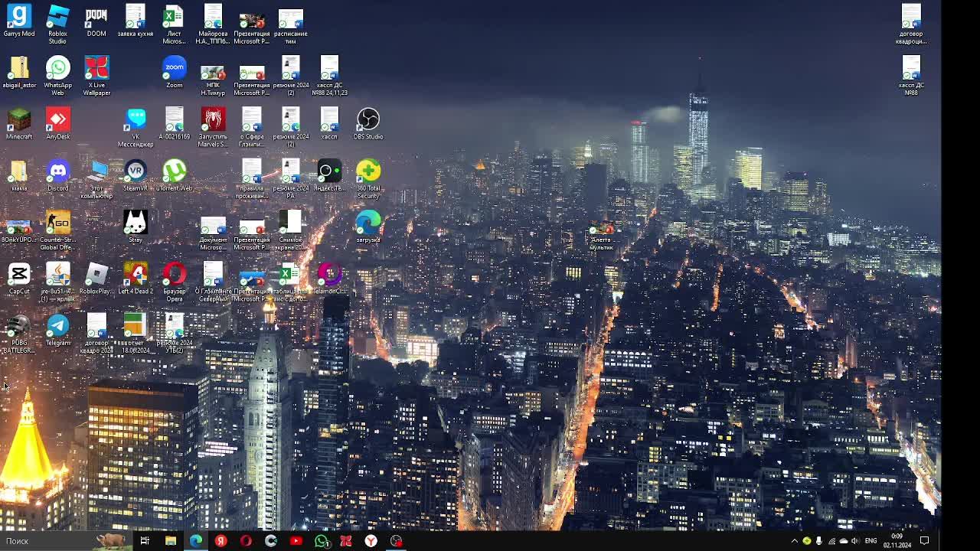Open the taskbar clock and calendar
980x551 pixels.
(897, 541)
